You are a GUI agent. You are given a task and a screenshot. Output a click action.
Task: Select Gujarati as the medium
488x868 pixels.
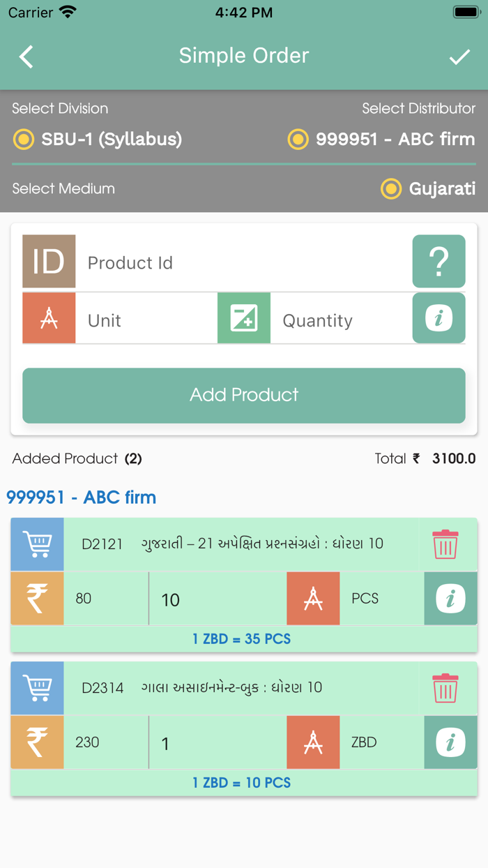point(391,188)
